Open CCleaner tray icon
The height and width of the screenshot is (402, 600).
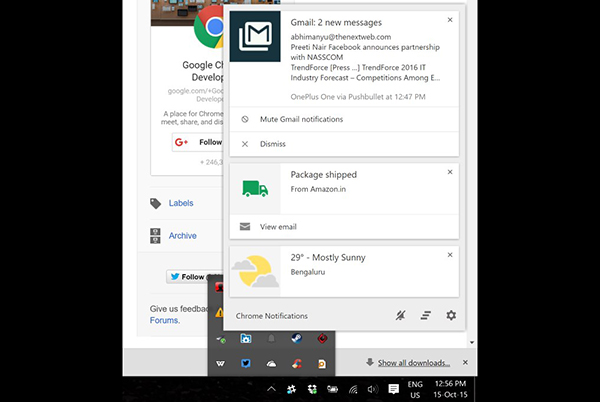[297, 364]
